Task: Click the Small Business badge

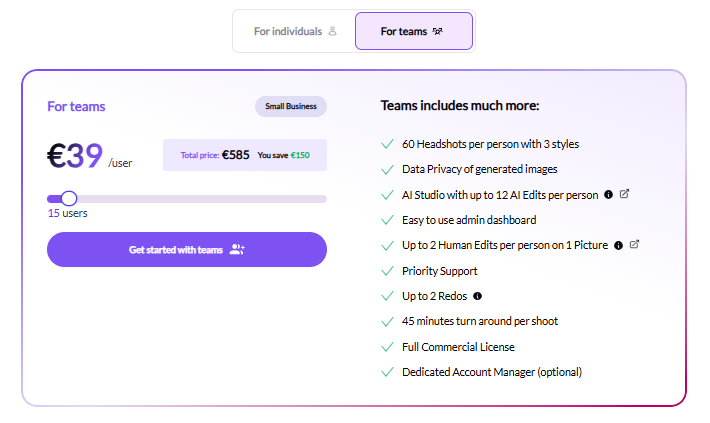Action: point(290,107)
